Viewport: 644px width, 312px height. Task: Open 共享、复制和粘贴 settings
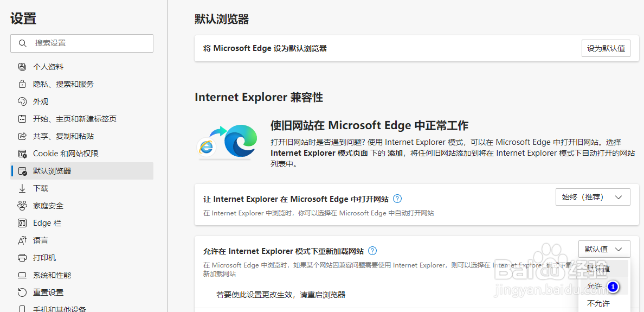pyautogui.click(x=82, y=136)
